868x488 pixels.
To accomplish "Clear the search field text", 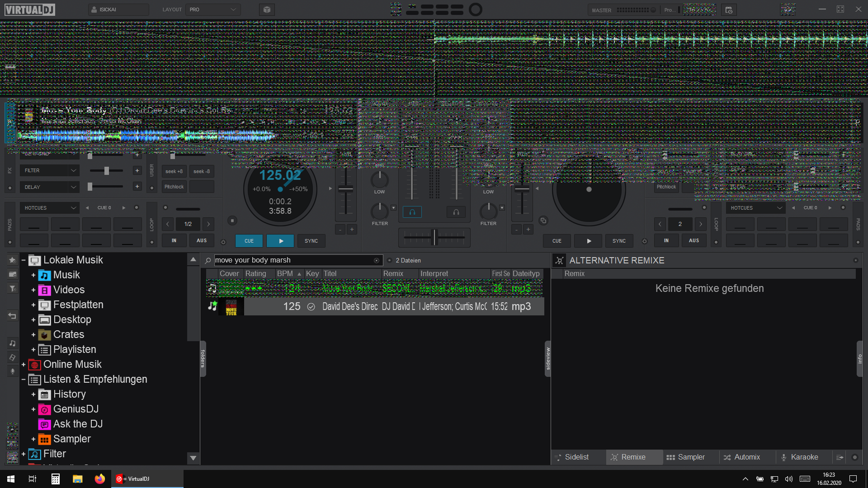I will click(x=376, y=260).
